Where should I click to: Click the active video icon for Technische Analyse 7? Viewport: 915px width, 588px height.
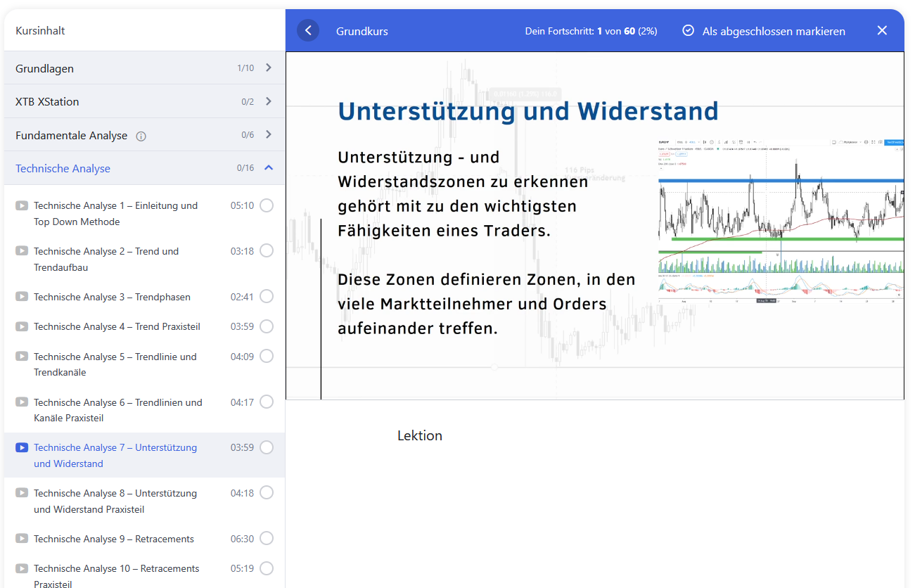[x=23, y=448]
